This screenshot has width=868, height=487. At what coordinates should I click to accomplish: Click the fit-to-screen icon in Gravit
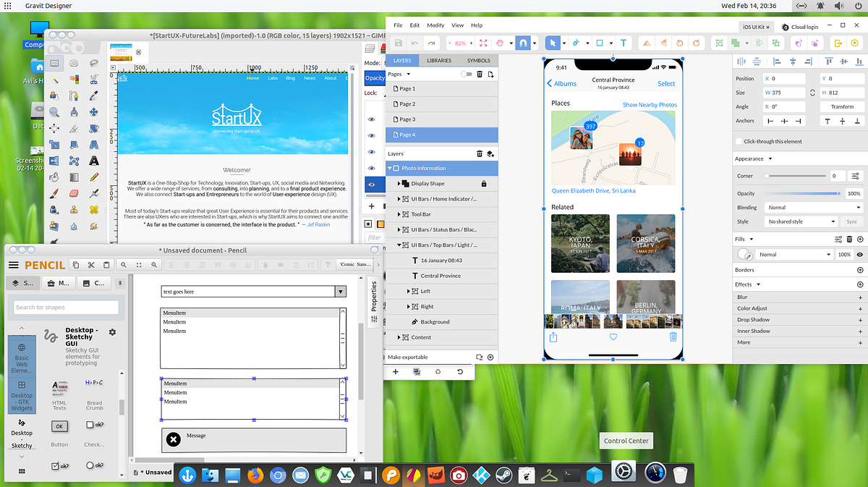pyautogui.click(x=484, y=43)
